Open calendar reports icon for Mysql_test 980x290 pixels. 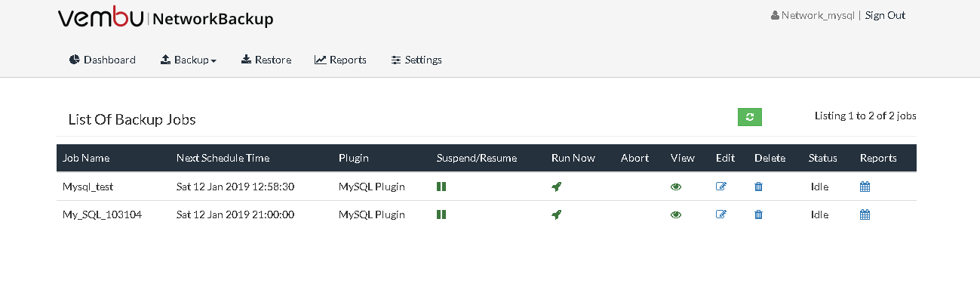[x=865, y=187]
